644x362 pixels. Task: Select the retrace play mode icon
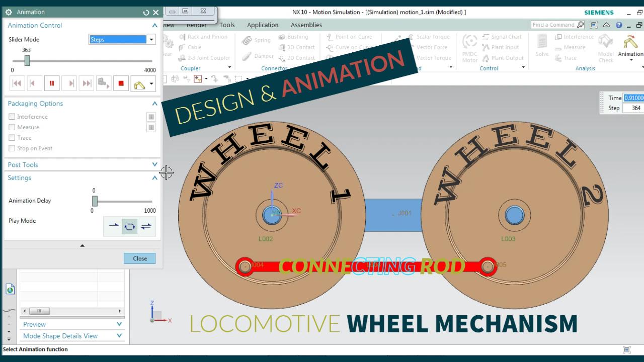[x=146, y=226]
